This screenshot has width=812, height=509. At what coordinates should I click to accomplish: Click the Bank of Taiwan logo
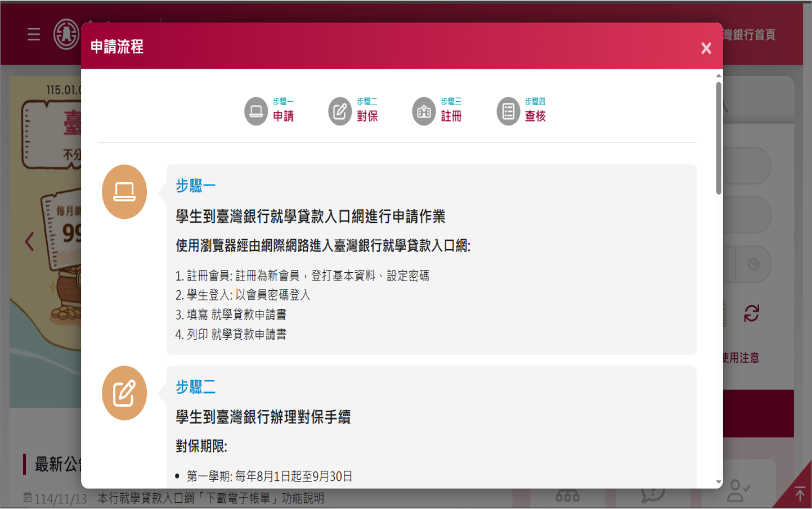pos(66,35)
